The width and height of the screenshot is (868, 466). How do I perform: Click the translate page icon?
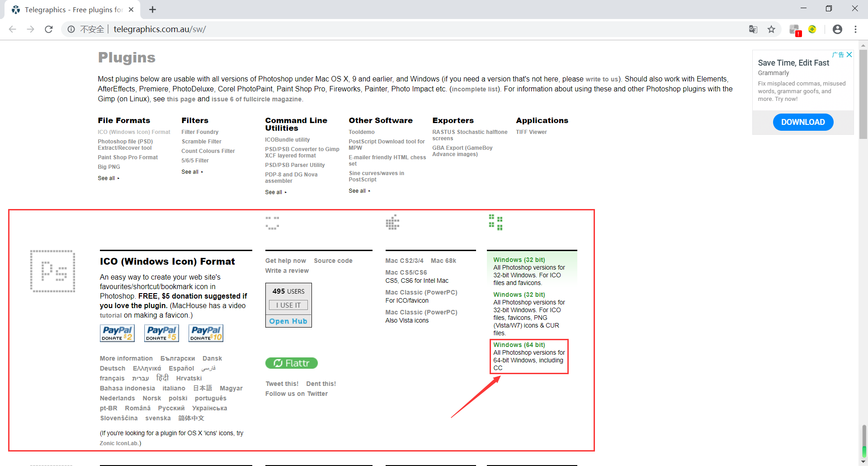tap(753, 29)
